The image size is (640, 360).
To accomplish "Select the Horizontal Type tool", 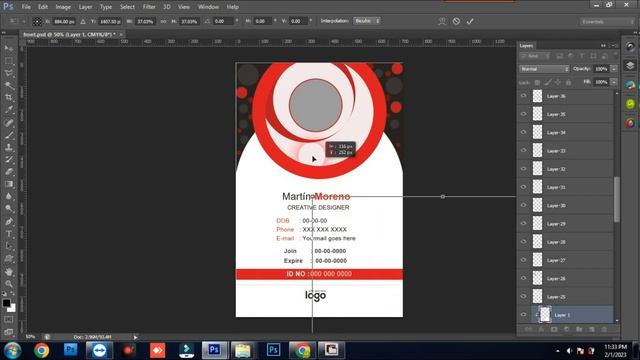I will pos(9,234).
